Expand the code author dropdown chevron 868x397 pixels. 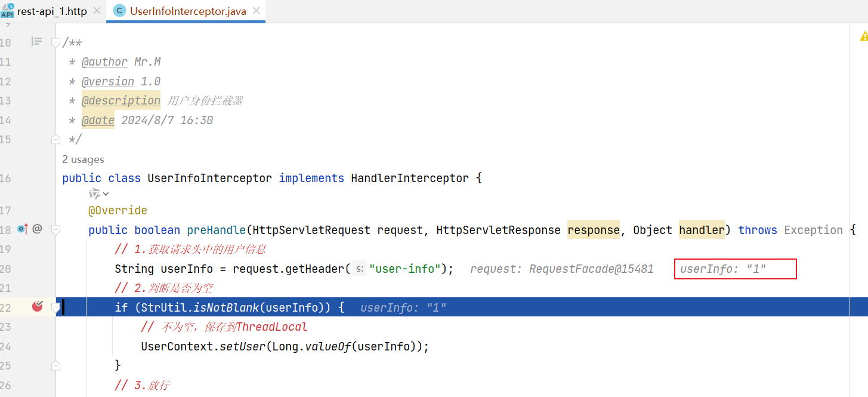(x=106, y=193)
